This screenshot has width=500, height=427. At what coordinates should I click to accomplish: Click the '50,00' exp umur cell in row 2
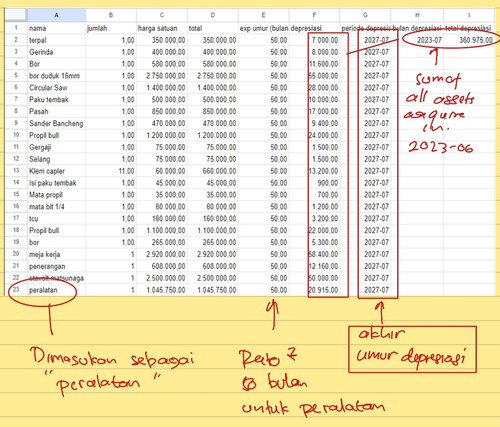264,40
